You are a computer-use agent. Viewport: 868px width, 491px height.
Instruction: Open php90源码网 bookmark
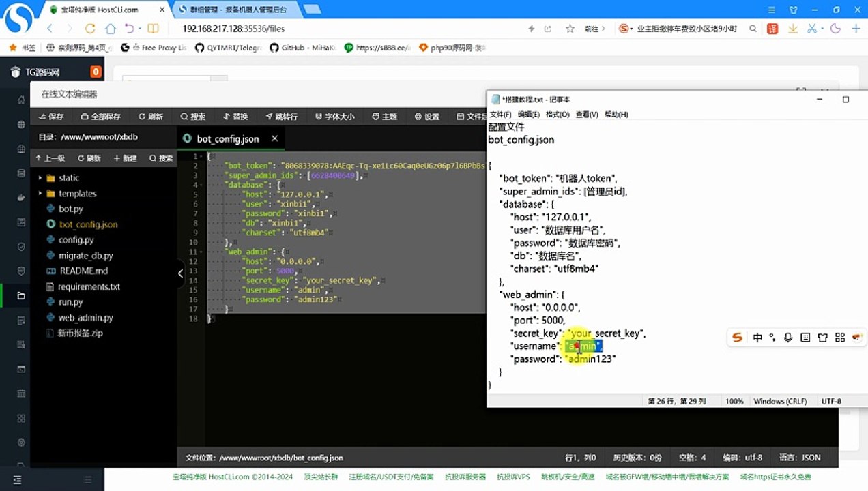pyautogui.click(x=453, y=48)
